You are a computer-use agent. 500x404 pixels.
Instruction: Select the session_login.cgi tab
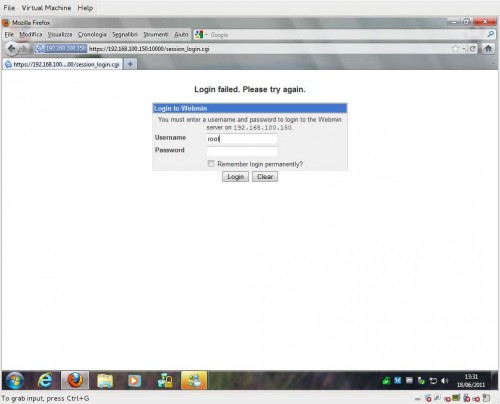click(63, 64)
